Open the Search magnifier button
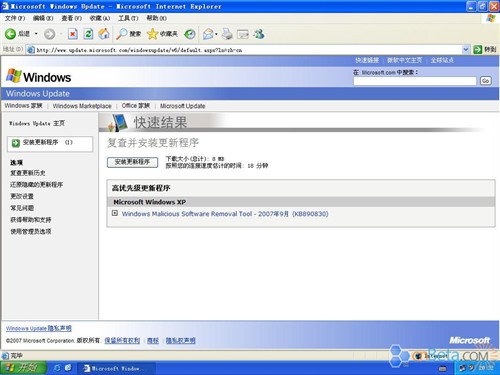 [x=128, y=34]
